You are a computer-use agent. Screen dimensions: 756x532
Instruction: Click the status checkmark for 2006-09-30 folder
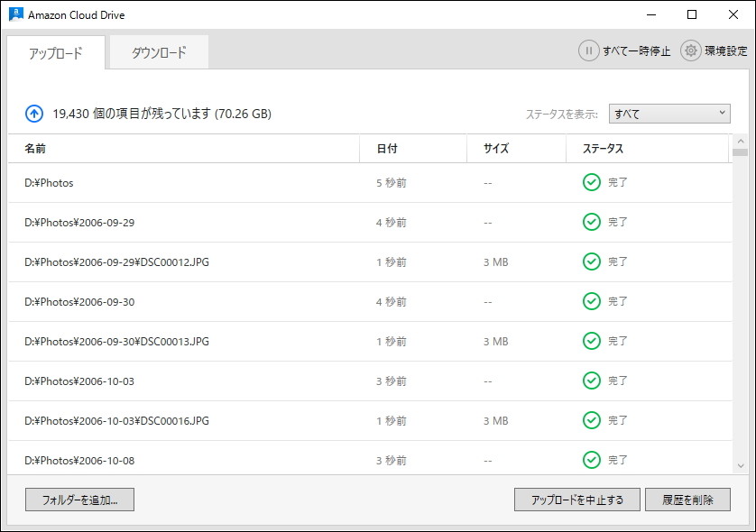[592, 301]
